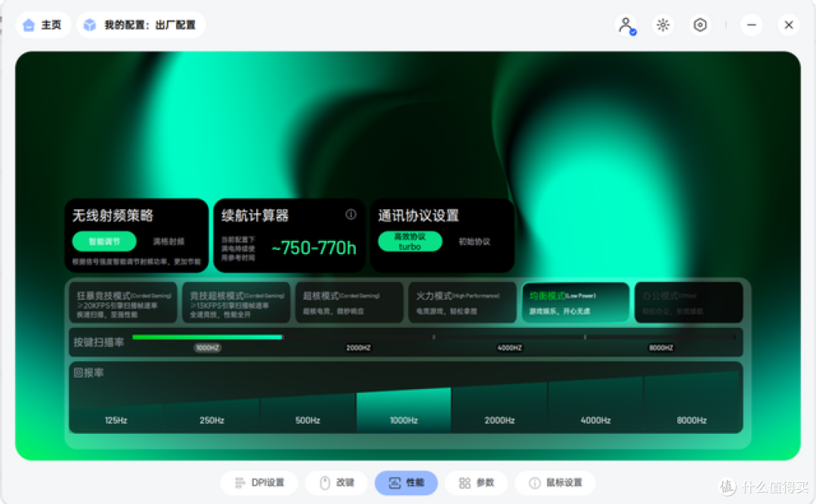Set key scan rate to 8000HZ
Screen dimensions: 816x504
click(661, 348)
